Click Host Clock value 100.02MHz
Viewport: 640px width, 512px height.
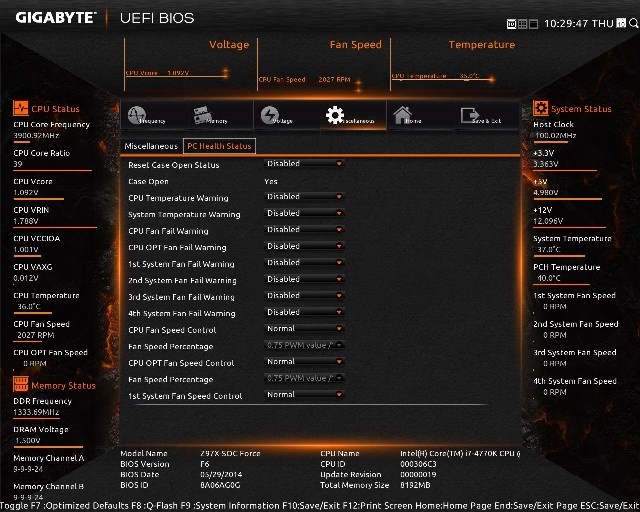555,136
